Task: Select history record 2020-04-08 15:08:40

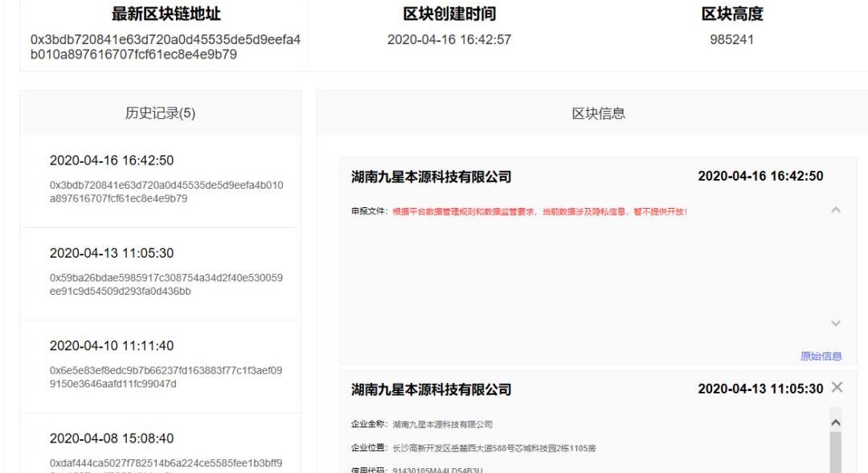Action: 111,438
